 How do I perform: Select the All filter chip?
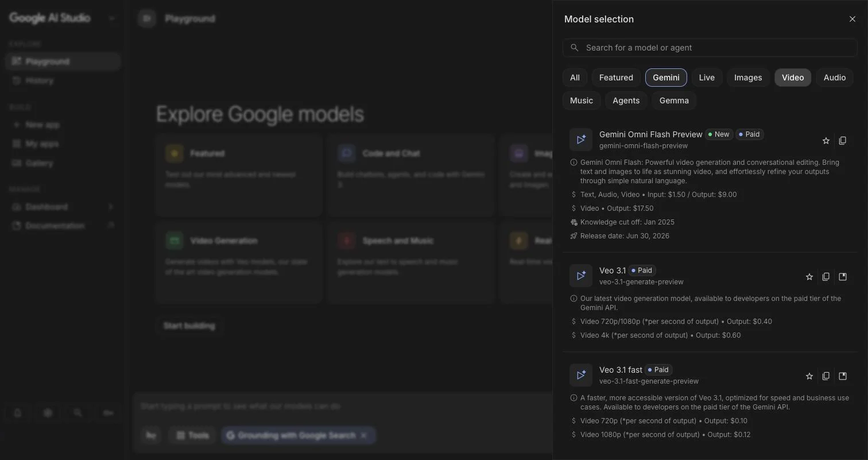(x=575, y=78)
